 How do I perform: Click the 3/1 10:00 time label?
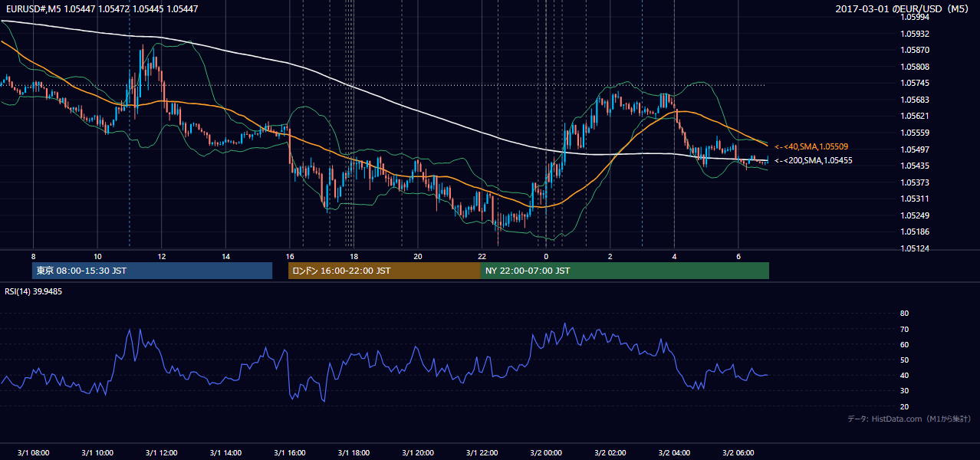coord(97,453)
